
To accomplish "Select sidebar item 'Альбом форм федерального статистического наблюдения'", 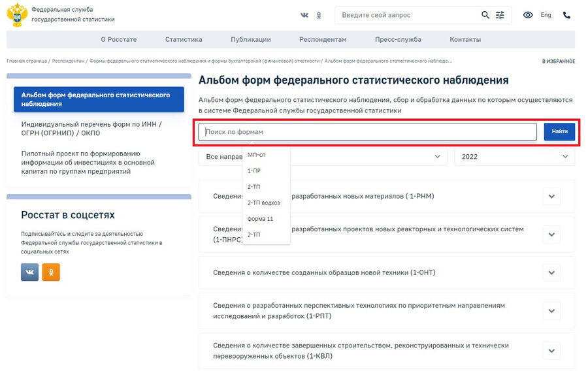I will pyautogui.click(x=99, y=99).
